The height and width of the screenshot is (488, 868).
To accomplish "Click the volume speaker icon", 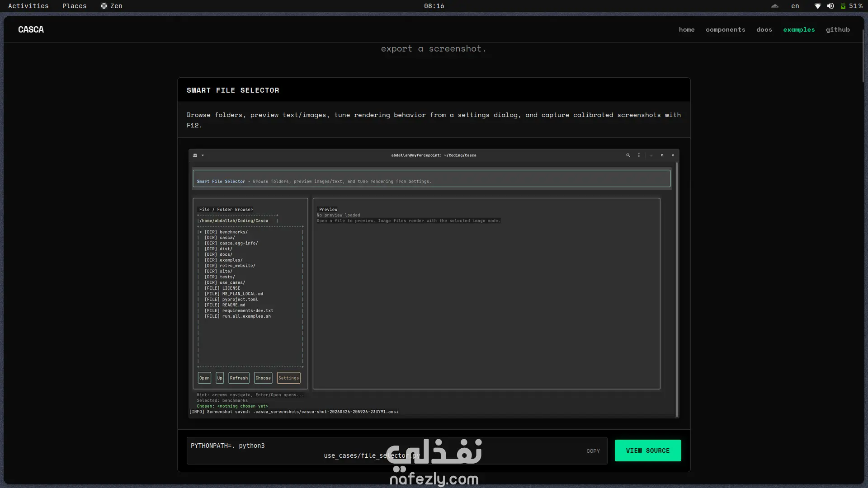I will tap(830, 6).
